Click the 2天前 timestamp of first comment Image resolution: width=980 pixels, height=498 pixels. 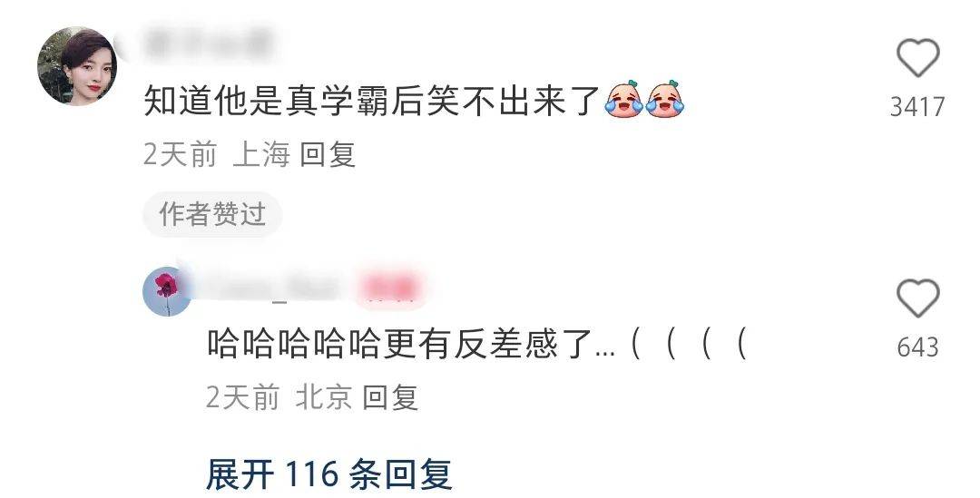click(x=180, y=155)
